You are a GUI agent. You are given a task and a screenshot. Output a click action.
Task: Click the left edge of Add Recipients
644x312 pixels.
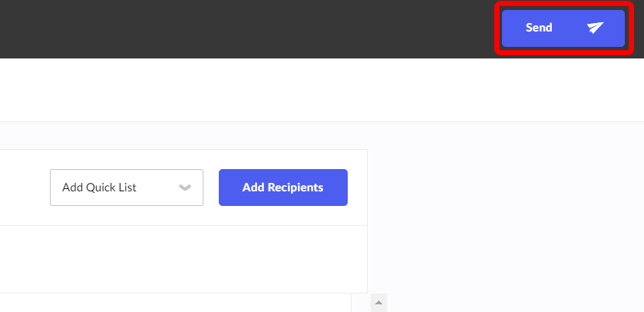[x=224, y=188]
